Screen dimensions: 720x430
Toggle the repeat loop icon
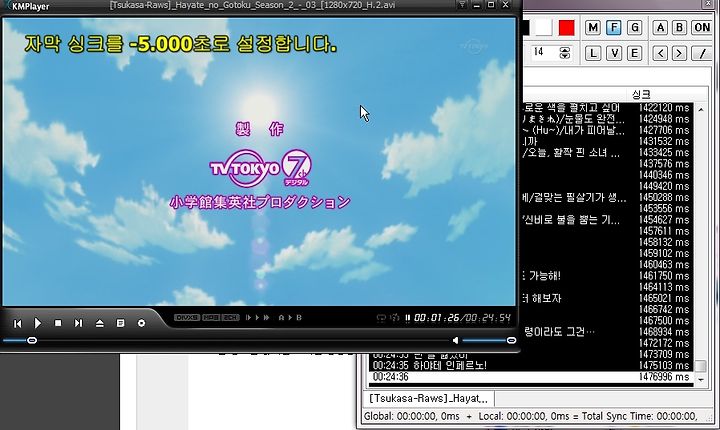[381, 317]
